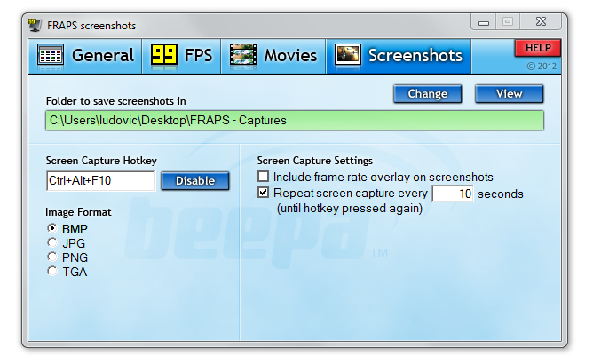Select TGA image format
The width and height of the screenshot is (593, 364).
52,272
